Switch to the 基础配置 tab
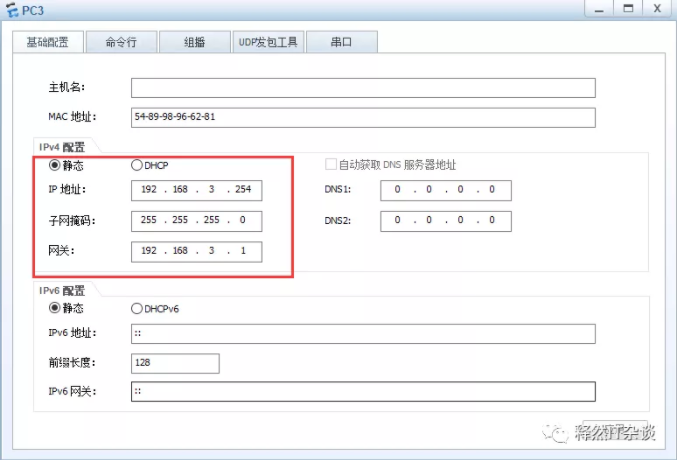The height and width of the screenshot is (460, 679). tap(48, 42)
